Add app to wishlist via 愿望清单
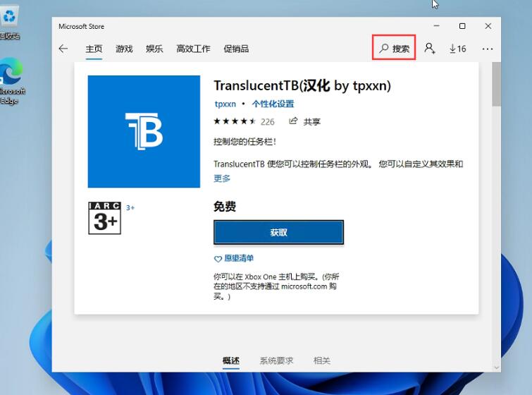532x395 pixels. (x=234, y=258)
